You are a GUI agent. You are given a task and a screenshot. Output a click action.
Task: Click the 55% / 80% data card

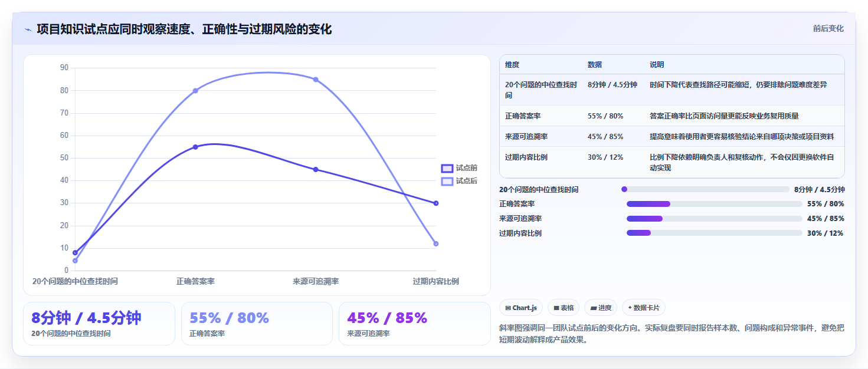[x=257, y=324]
